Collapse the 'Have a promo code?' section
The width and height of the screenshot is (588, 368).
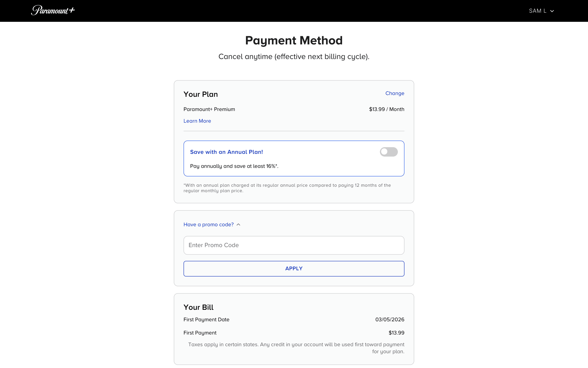pyautogui.click(x=212, y=224)
